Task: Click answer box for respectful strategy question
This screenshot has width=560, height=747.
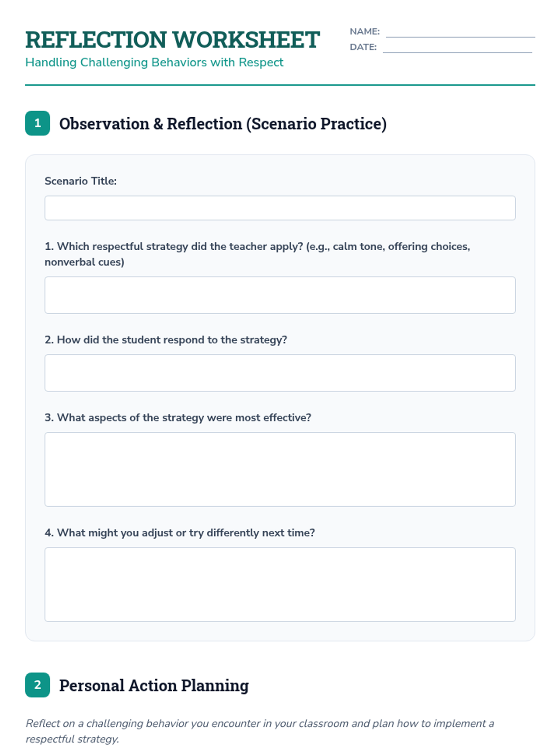Action: [280, 295]
